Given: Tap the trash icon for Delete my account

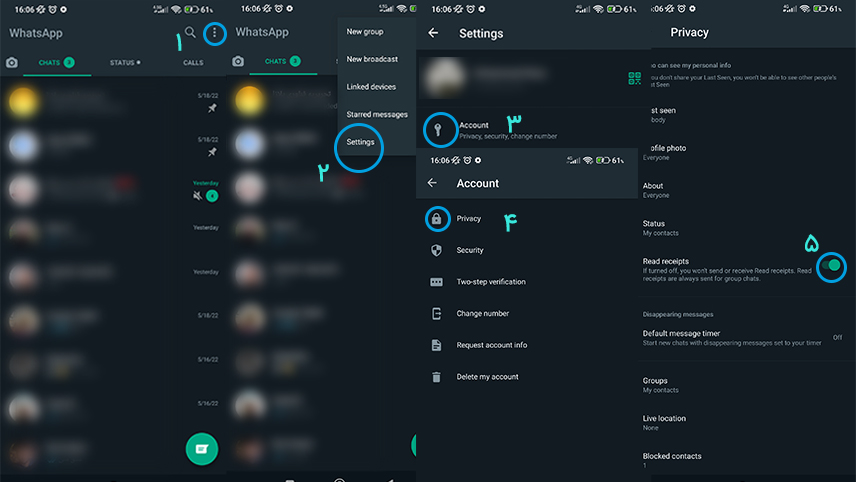Looking at the screenshot, I should coord(436,377).
